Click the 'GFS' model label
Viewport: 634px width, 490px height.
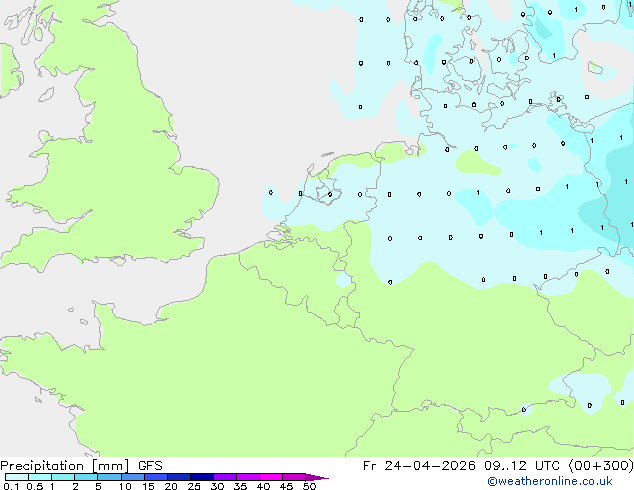150,466
